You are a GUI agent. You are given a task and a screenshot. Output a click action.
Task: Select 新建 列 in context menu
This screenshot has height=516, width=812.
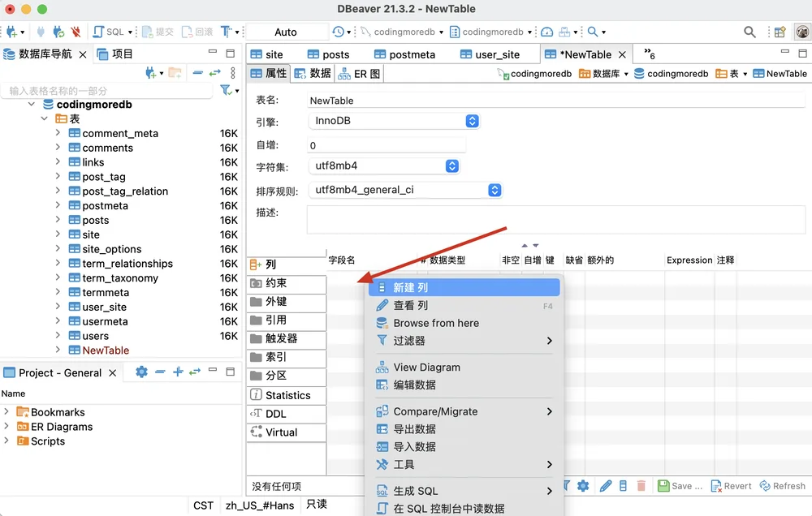[464, 287]
